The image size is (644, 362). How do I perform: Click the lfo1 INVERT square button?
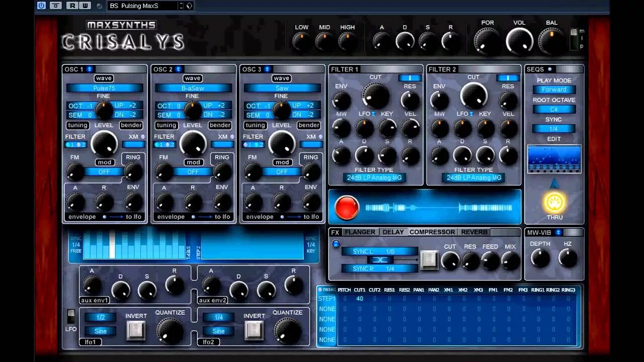136,330
